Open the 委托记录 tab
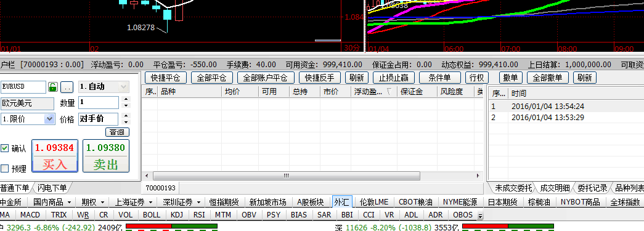 592,188
